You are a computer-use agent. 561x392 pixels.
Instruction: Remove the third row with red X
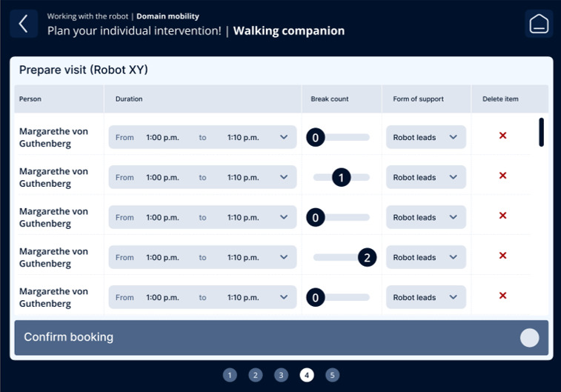coord(502,216)
